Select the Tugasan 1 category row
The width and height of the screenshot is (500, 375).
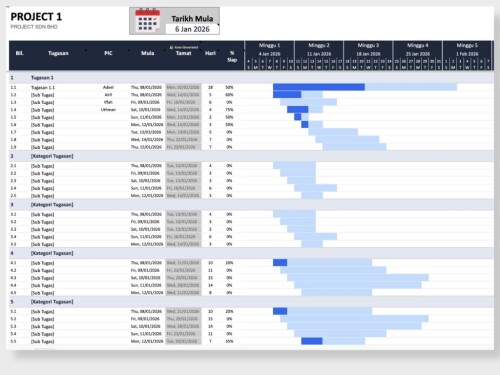coord(251,77)
